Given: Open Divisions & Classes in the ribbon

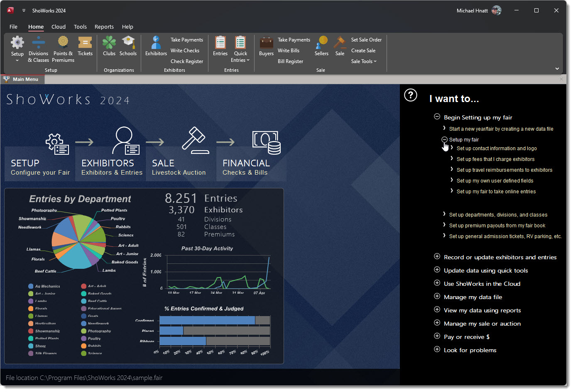Looking at the screenshot, I should coord(38,49).
